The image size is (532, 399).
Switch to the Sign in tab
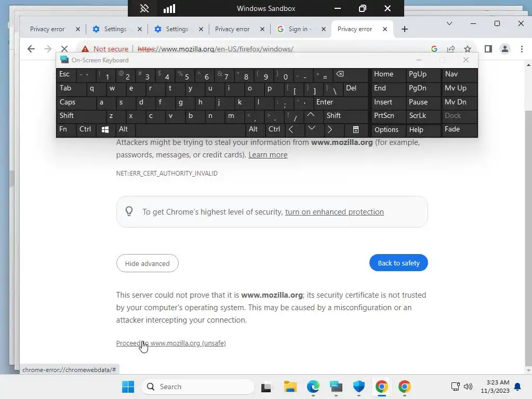[x=298, y=29]
